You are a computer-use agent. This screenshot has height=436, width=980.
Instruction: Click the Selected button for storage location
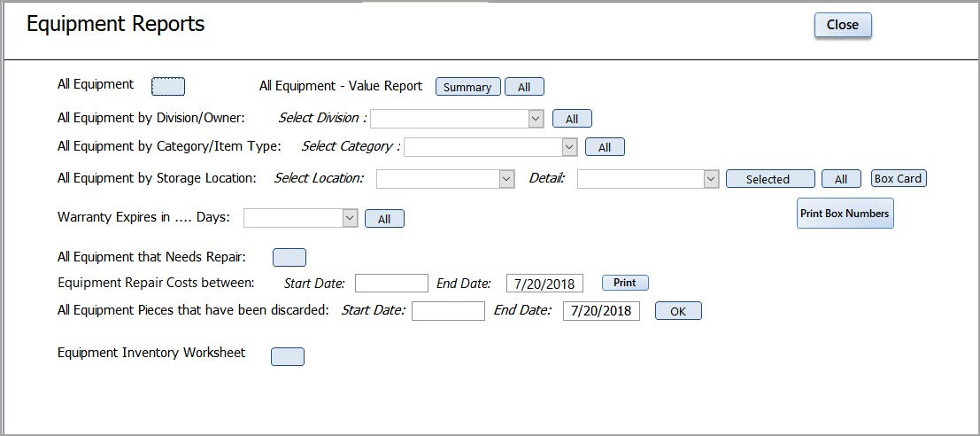[769, 179]
